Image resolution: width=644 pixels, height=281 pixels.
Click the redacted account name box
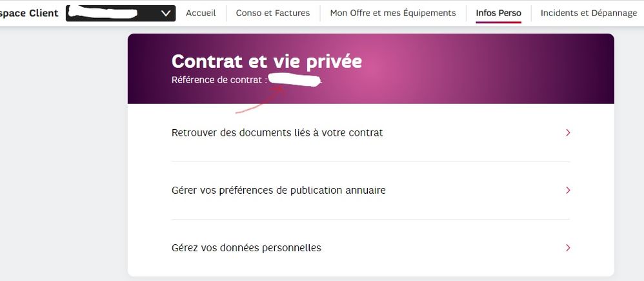tap(111, 13)
